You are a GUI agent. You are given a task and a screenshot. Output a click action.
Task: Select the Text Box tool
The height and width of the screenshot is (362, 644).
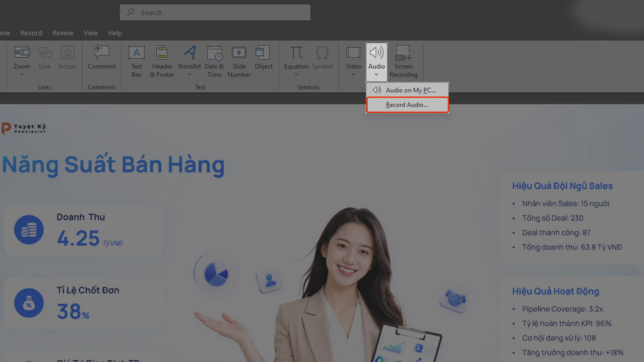click(137, 53)
